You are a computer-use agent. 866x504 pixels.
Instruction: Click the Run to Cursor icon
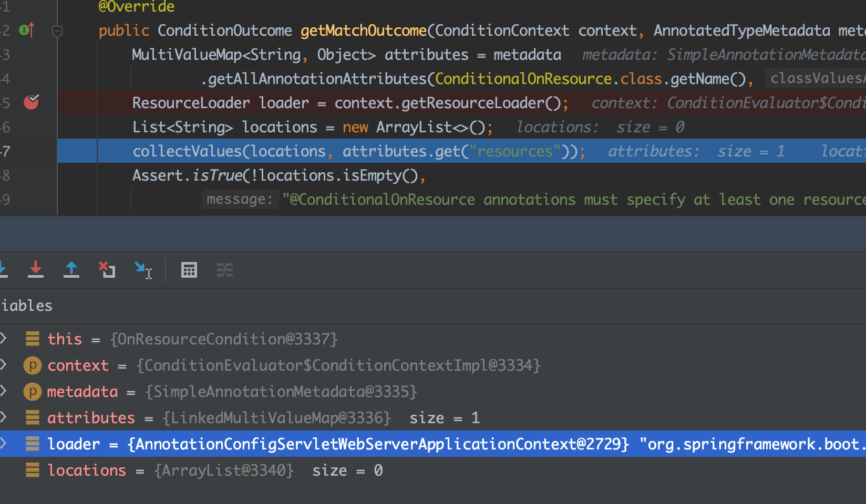143,270
